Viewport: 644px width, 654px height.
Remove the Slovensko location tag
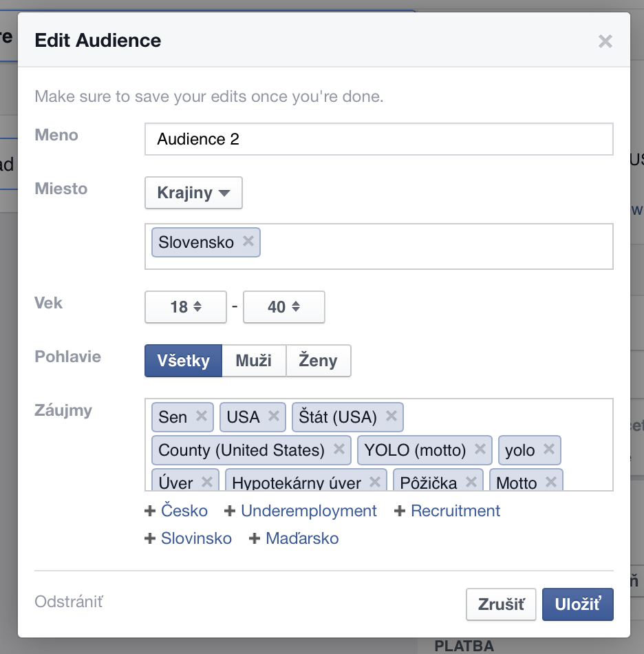[248, 242]
